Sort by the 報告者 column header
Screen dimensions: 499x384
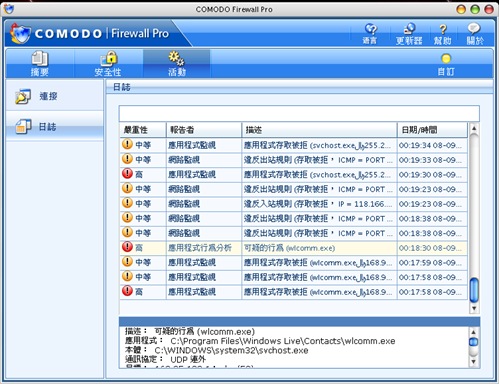coord(204,130)
